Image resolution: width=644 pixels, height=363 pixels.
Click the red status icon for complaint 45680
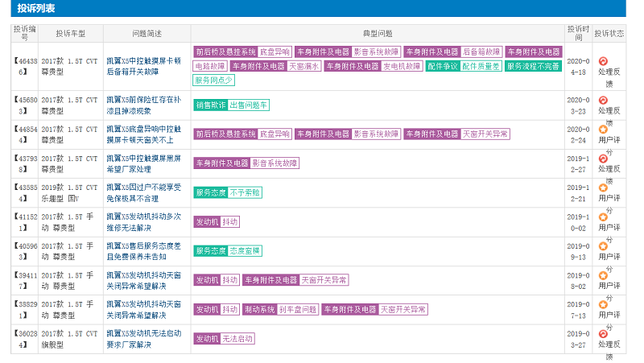603,100
